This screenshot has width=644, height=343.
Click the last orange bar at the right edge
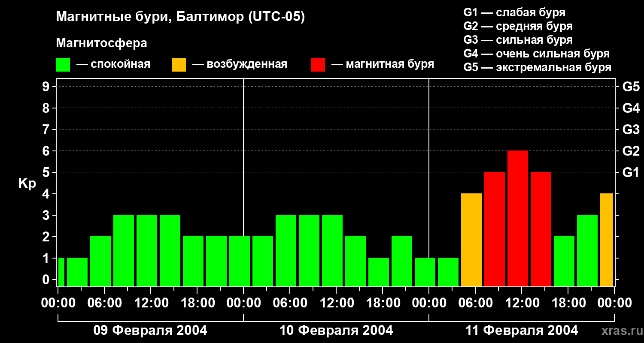[x=607, y=240]
